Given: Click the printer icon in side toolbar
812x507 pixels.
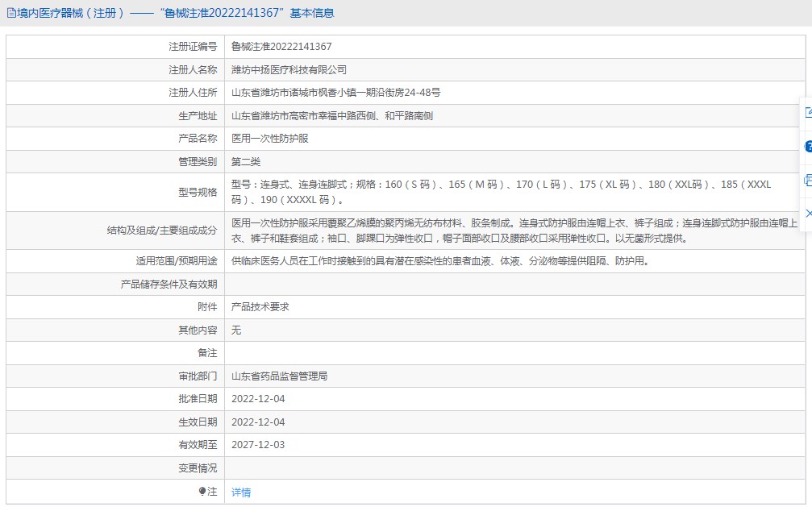Looking at the screenshot, I should (809, 181).
